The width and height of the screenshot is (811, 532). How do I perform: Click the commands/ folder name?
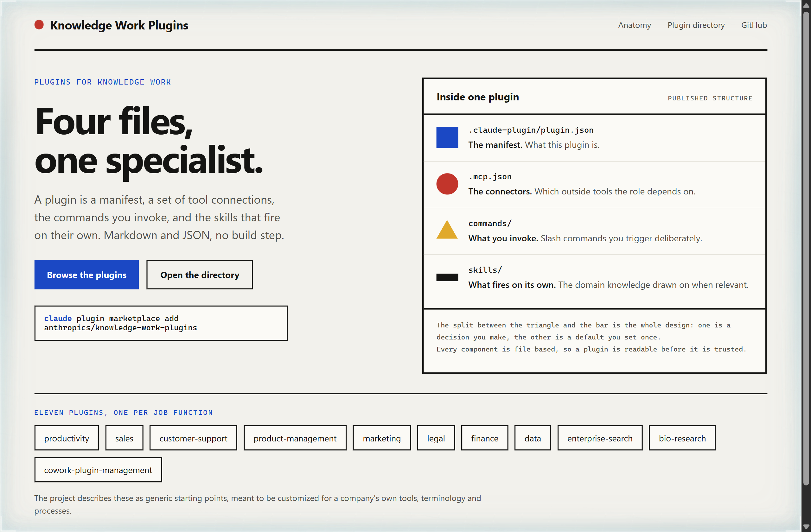tap(490, 224)
